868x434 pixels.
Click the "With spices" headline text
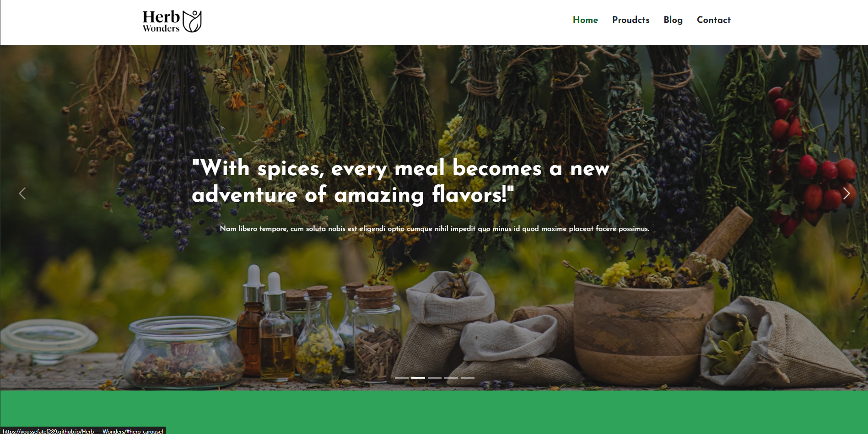401,181
